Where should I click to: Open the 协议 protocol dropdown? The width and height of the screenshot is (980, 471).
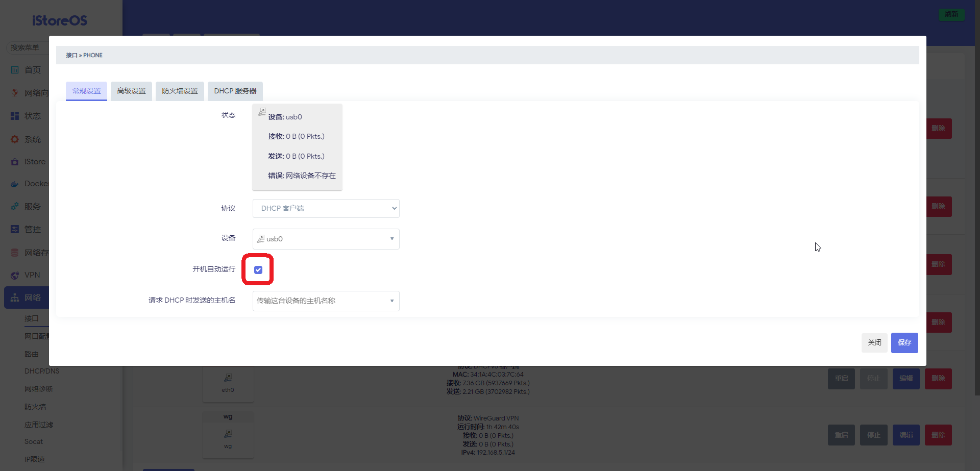tap(326, 208)
